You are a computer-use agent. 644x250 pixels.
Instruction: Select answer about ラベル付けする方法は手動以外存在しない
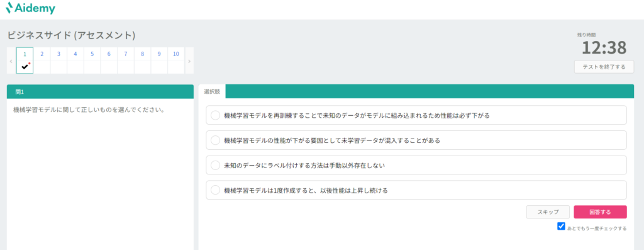416,165
